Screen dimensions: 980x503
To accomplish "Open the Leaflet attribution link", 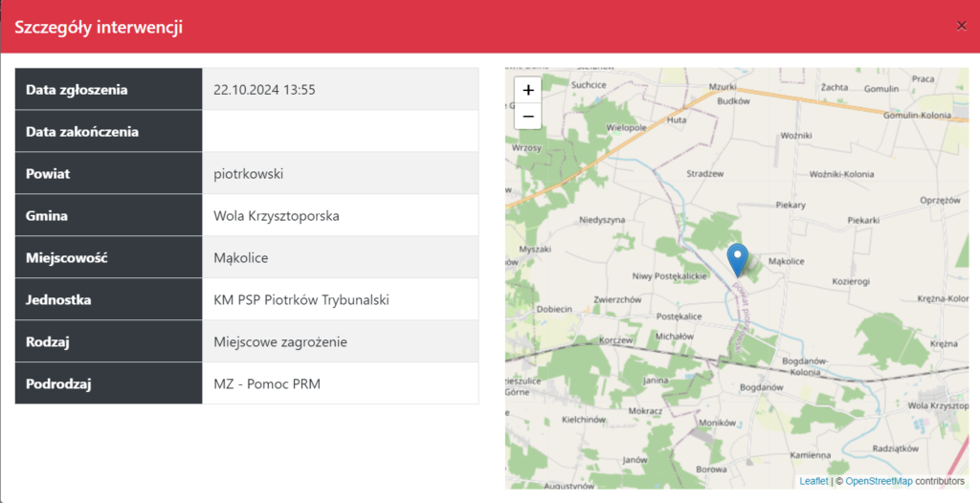I will 813,481.
